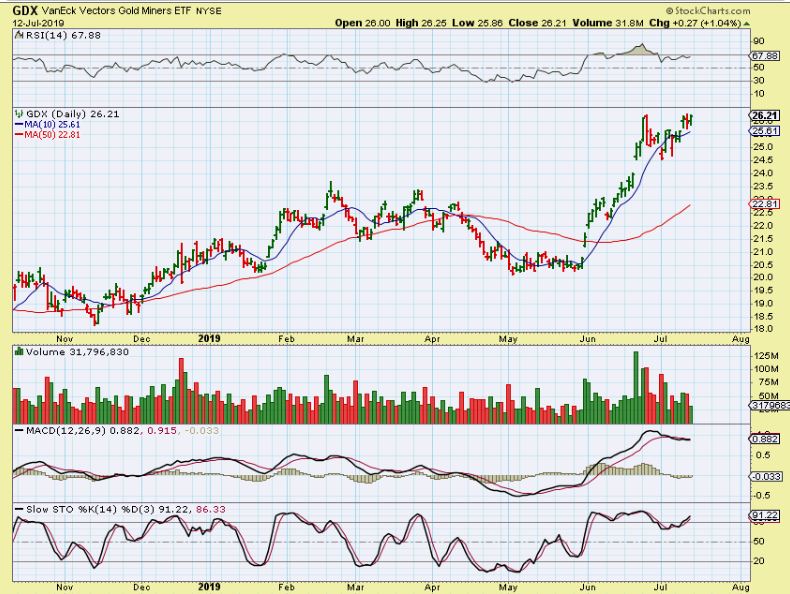Click the green up arrow beside Chg

pyautogui.click(x=746, y=23)
